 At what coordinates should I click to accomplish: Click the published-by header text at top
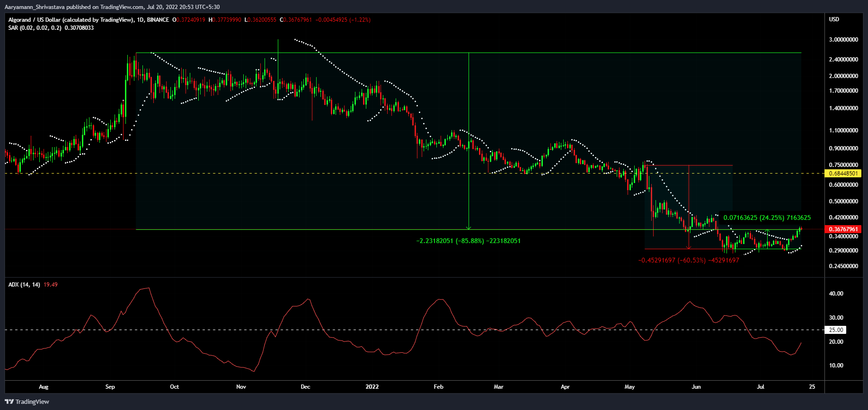click(112, 7)
